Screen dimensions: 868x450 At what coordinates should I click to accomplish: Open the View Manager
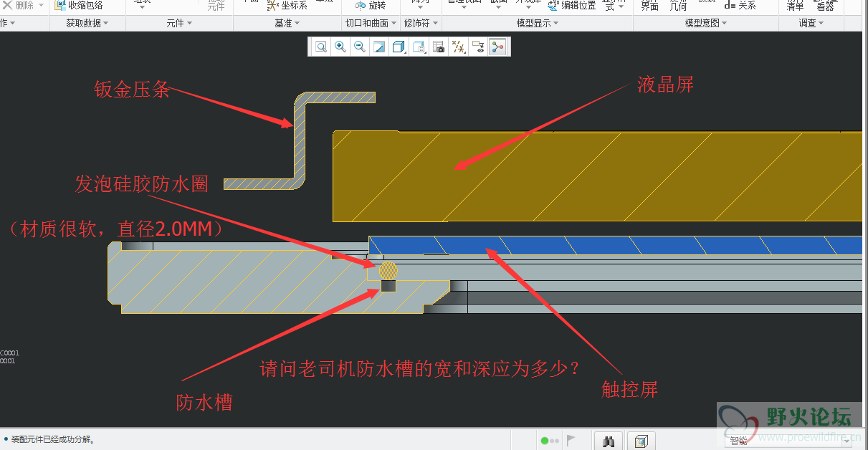pyautogui.click(x=439, y=47)
